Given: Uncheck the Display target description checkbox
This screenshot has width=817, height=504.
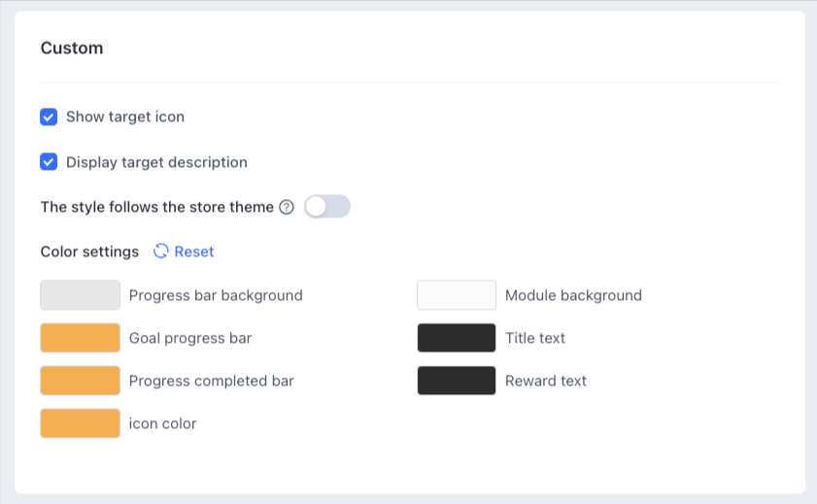Looking at the screenshot, I should pyautogui.click(x=49, y=162).
